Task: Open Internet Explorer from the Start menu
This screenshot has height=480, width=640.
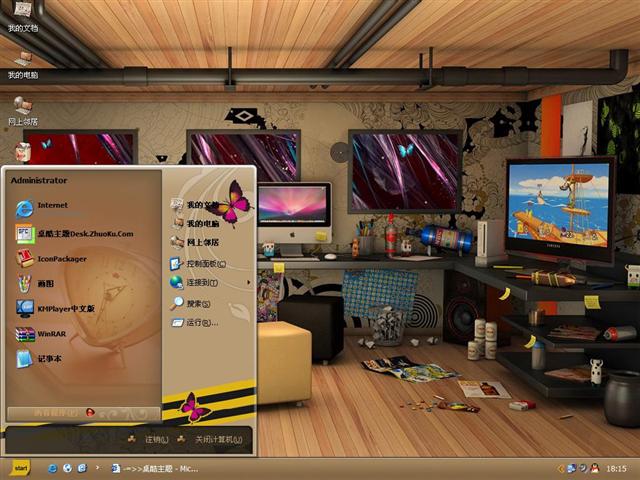Action: click(43, 208)
